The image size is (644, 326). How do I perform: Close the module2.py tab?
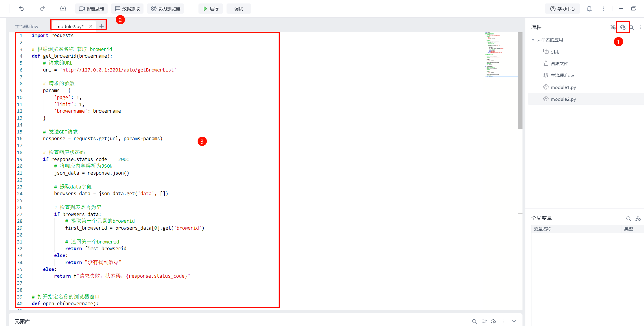tap(91, 26)
